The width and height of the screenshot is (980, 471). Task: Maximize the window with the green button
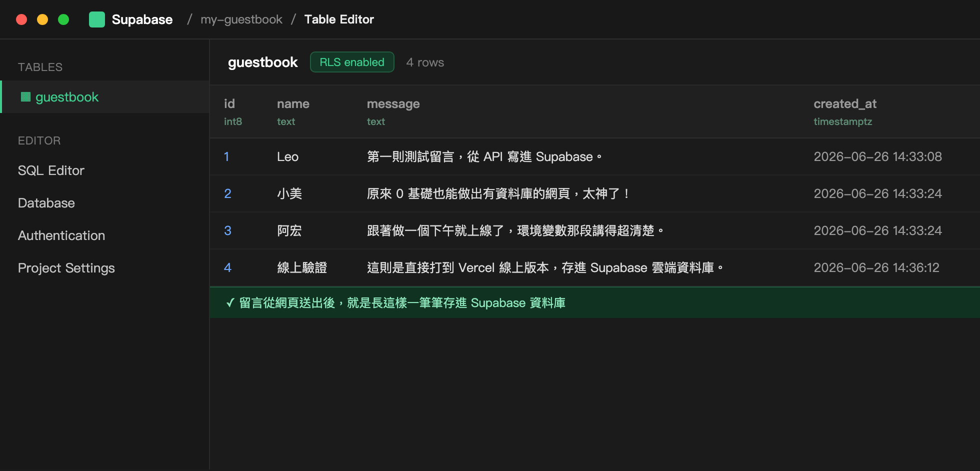(x=63, y=19)
